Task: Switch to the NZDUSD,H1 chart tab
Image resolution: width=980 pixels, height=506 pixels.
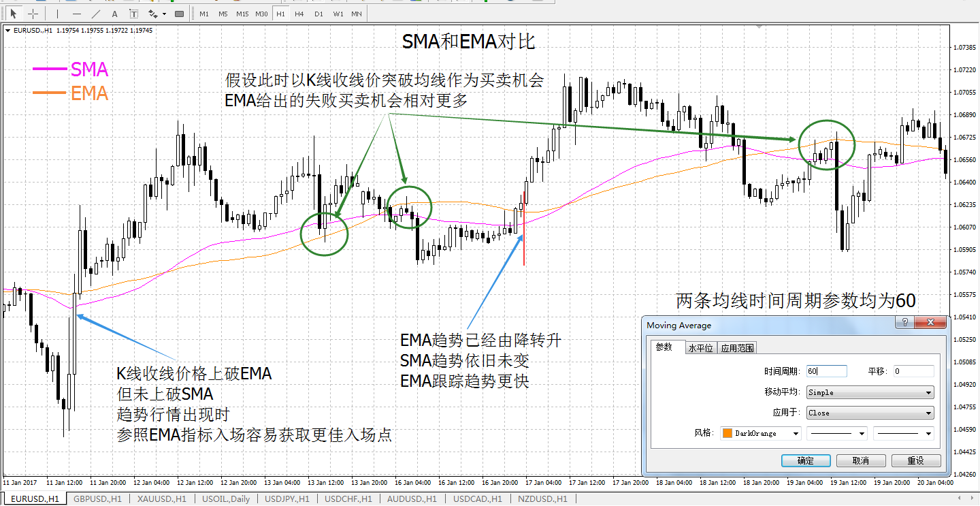Action: point(542,499)
